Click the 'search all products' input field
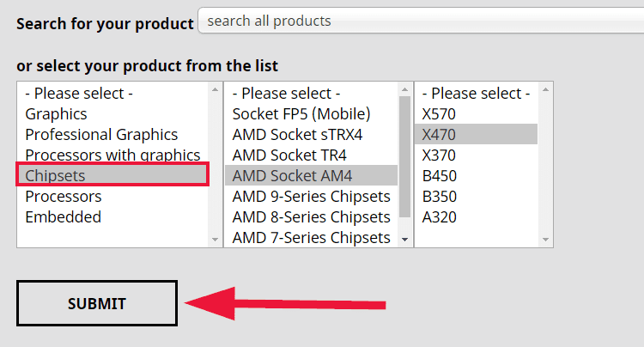 pyautogui.click(x=421, y=21)
